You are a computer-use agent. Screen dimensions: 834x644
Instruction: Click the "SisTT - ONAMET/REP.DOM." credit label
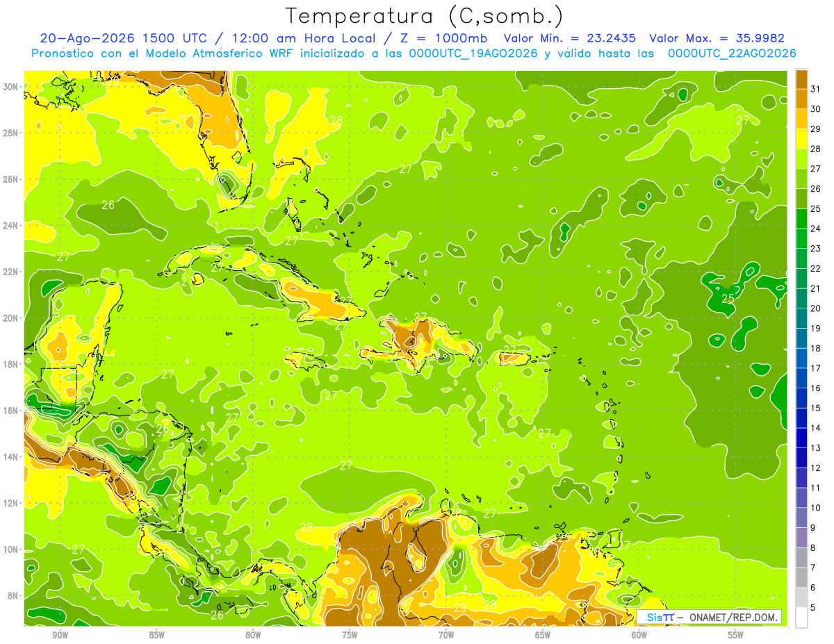tap(708, 617)
